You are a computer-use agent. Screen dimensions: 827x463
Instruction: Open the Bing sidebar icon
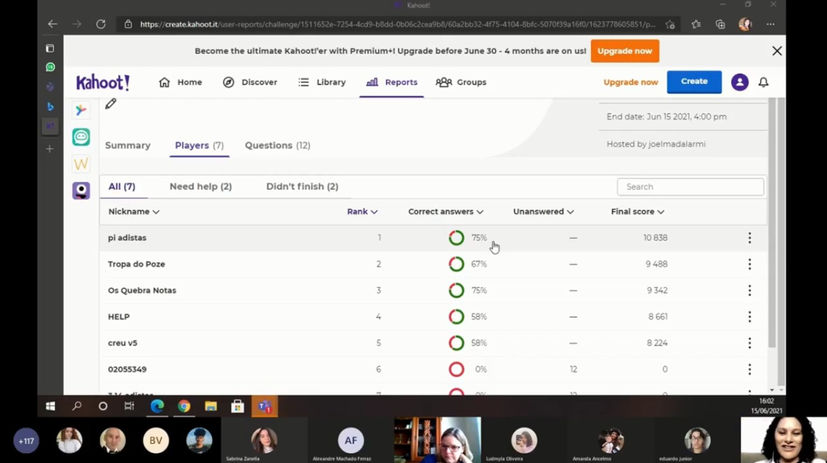click(x=50, y=107)
